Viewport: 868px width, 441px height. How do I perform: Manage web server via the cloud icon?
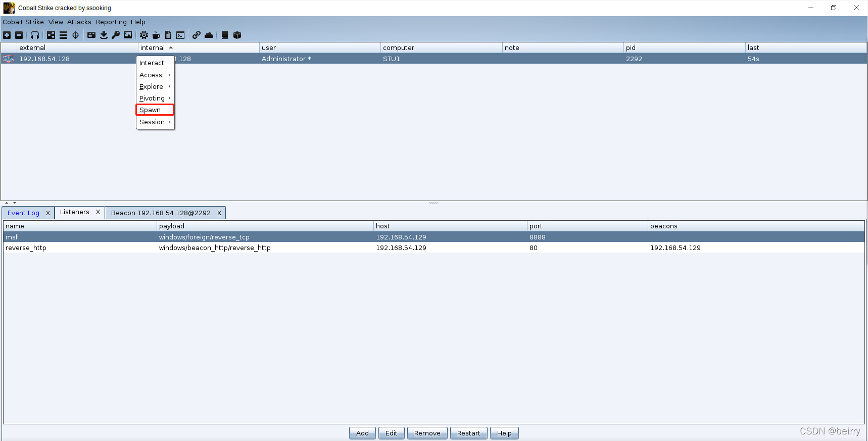point(209,35)
